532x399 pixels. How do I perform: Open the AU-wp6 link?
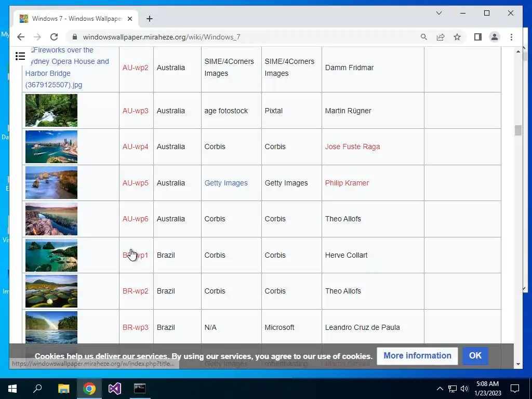pyautogui.click(x=136, y=219)
